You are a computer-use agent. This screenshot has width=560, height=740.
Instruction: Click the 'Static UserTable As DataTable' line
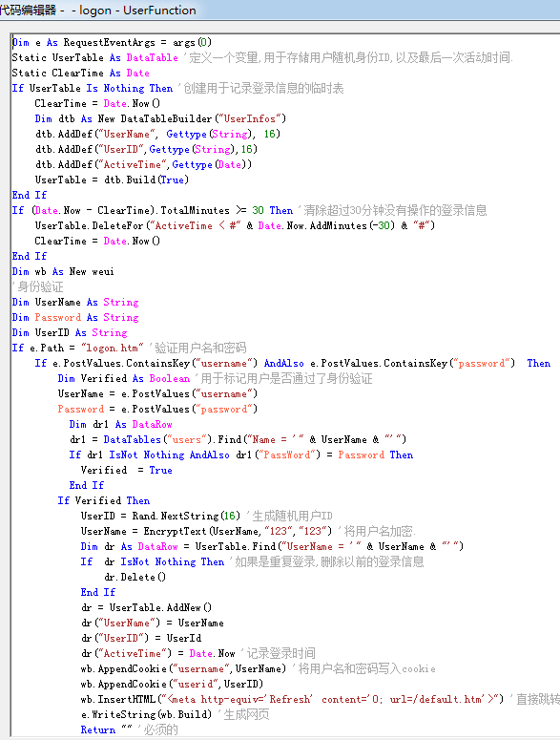(x=262, y=57)
